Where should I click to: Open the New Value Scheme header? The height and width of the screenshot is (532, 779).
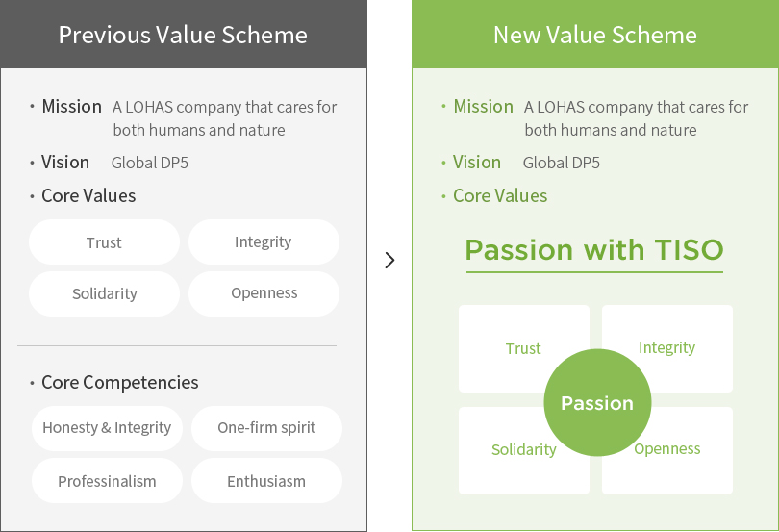tap(595, 35)
